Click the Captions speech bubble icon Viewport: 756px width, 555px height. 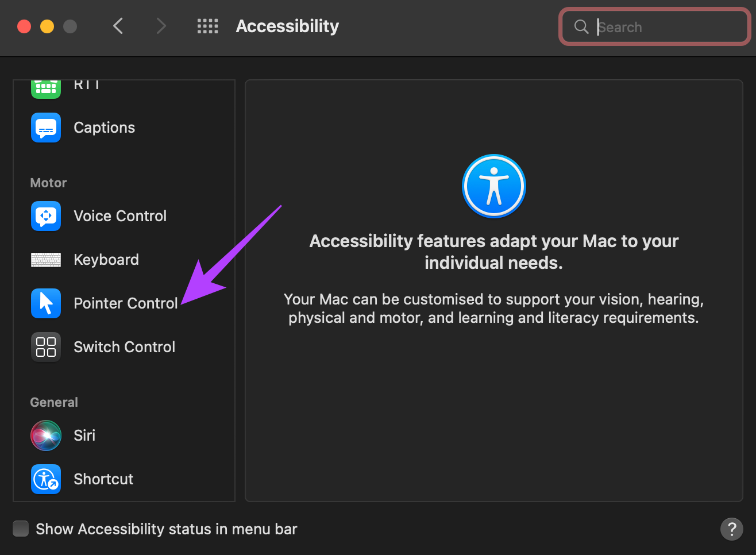46,128
